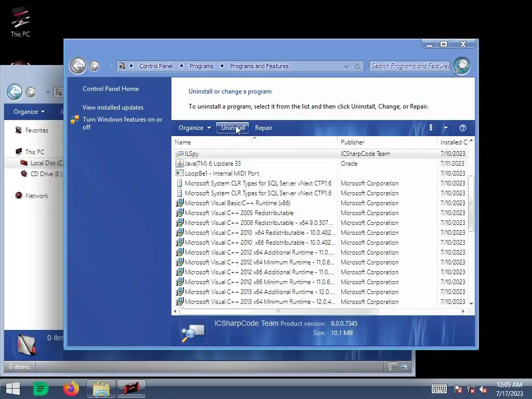This screenshot has height=399, width=532.
Task: Select Microsoft Visual Basic/C++ Runtime (x86)
Action: (320, 203)
